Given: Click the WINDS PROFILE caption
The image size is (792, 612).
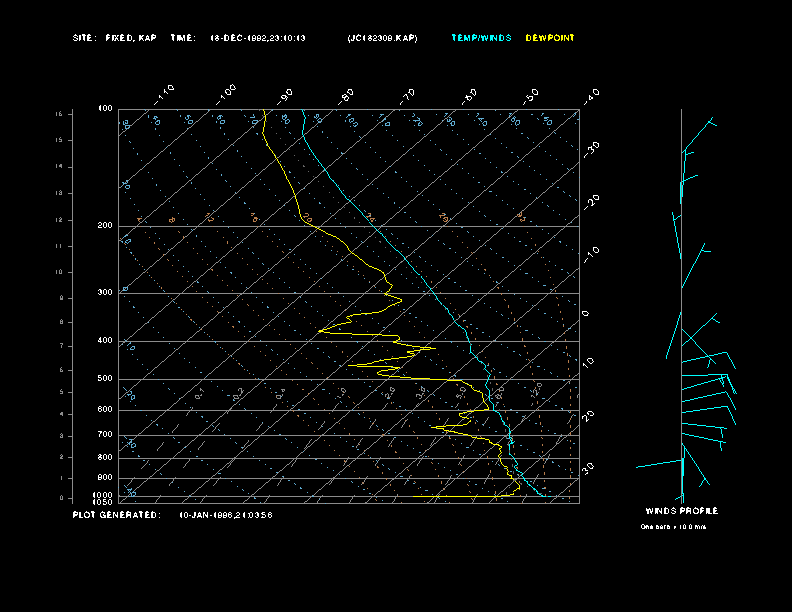Looking at the screenshot, I should 681,511.
